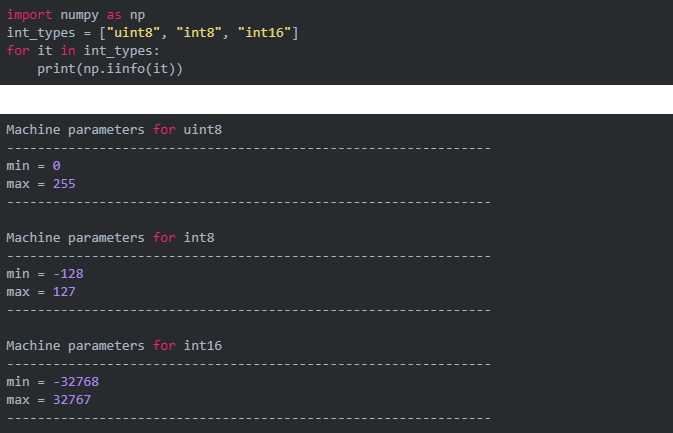This screenshot has width=673, height=433.
Task: Click 'iinfo' inside the print statement
Action: pyautogui.click(x=121, y=68)
